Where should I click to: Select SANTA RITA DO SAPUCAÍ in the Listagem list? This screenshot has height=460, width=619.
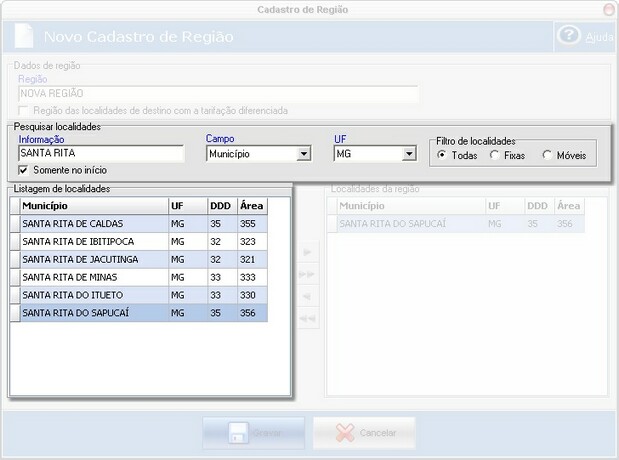pyautogui.click(x=139, y=313)
